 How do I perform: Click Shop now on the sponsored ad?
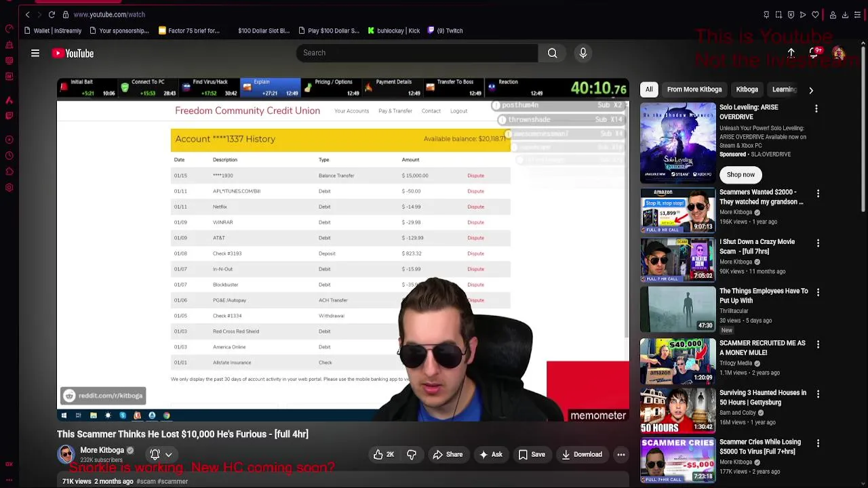pyautogui.click(x=741, y=175)
